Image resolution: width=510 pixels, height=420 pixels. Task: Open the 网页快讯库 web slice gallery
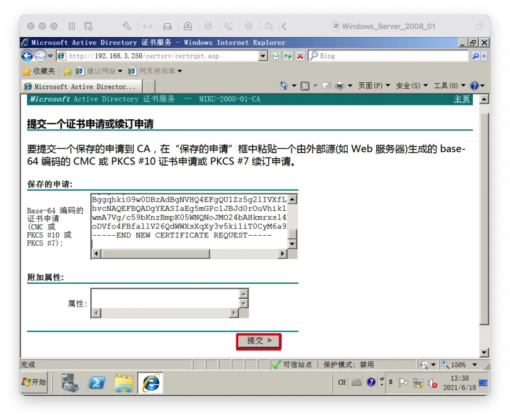click(155, 71)
